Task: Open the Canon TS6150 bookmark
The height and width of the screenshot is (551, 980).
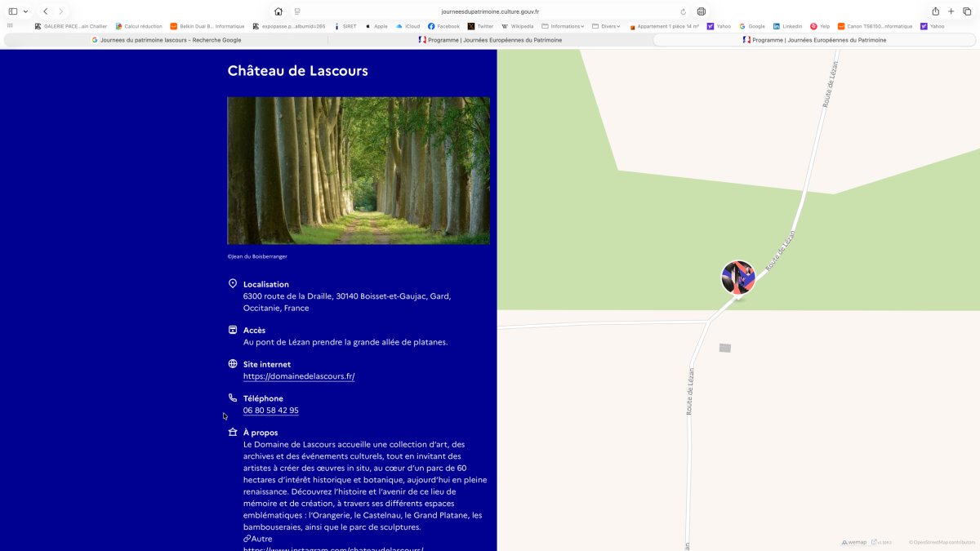Action: [x=875, y=26]
